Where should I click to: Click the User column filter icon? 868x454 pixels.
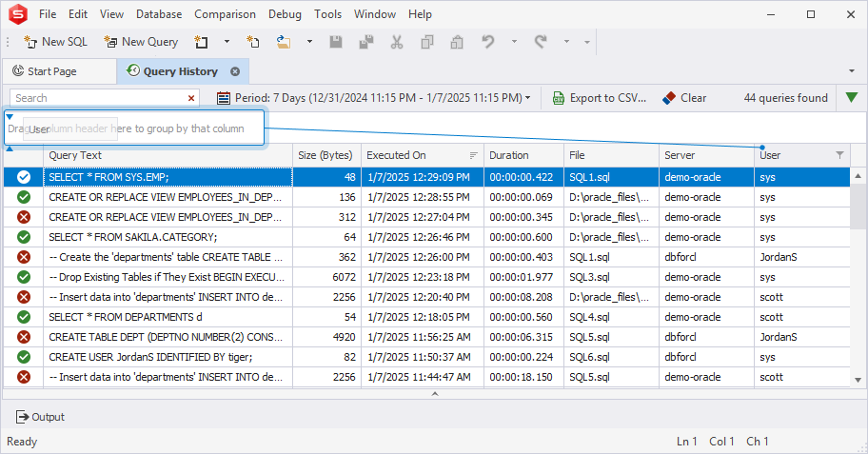(839, 155)
